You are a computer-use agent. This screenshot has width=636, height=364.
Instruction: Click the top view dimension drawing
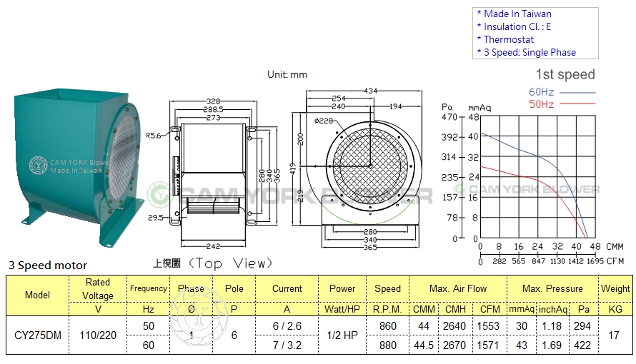point(214,173)
